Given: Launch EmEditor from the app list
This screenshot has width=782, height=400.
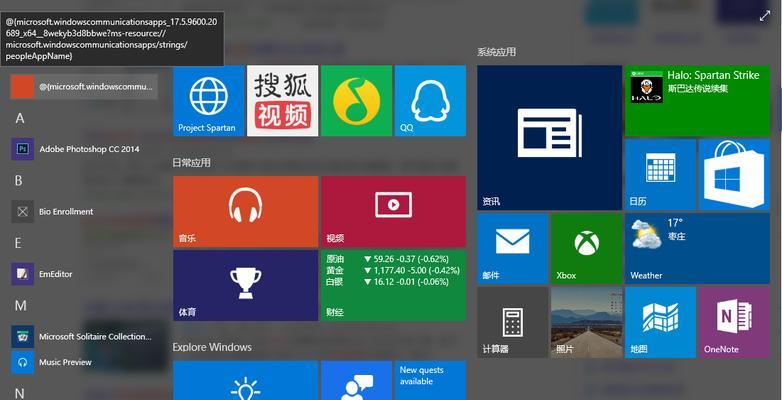Looking at the screenshot, I should click(x=84, y=274).
